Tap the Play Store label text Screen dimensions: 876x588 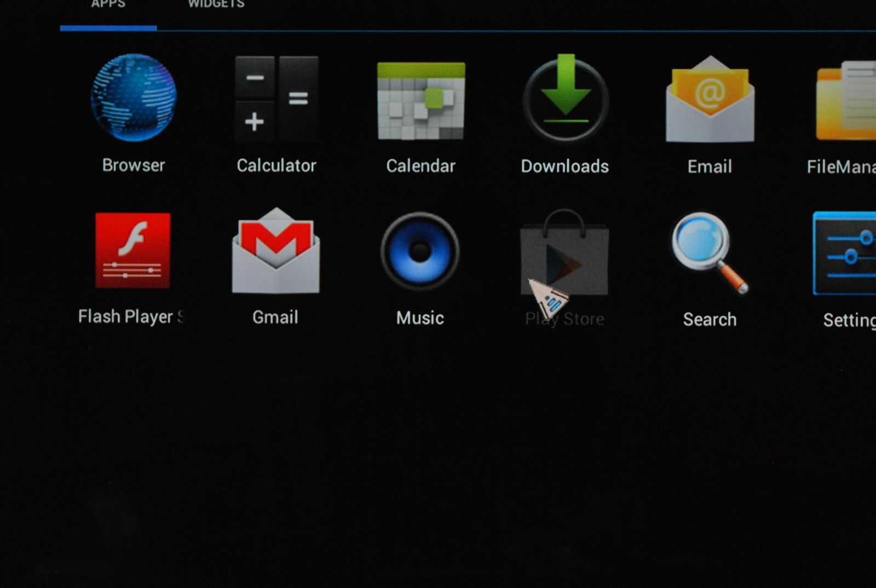(x=564, y=319)
